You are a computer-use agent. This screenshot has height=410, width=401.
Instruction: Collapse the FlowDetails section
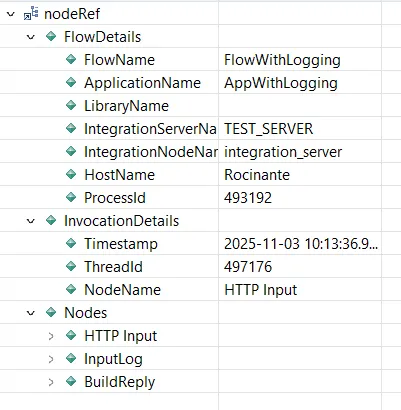coord(31,37)
